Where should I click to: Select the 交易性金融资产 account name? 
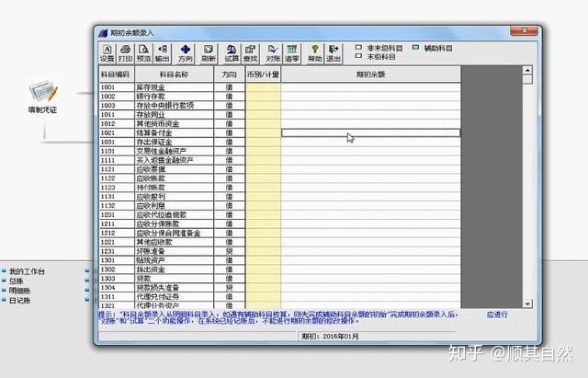pos(162,151)
